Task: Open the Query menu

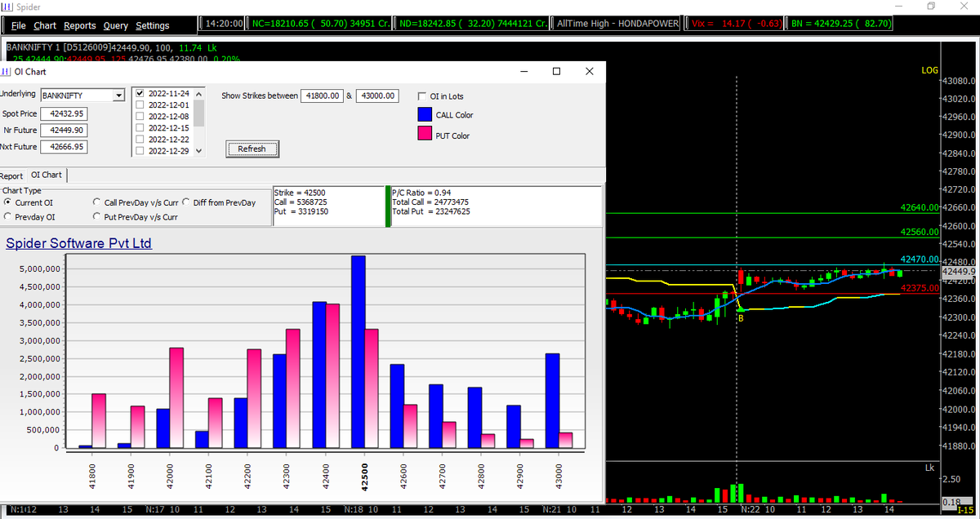Action: click(x=116, y=26)
